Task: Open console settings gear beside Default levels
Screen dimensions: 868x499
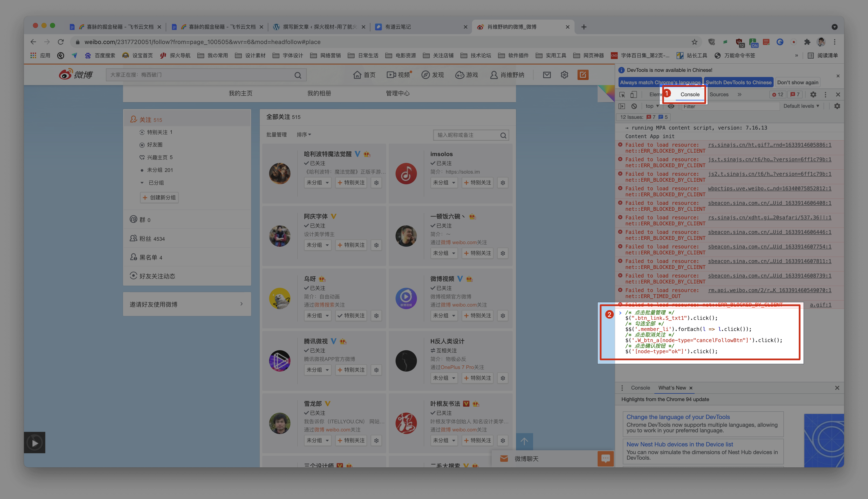Action: [837, 106]
